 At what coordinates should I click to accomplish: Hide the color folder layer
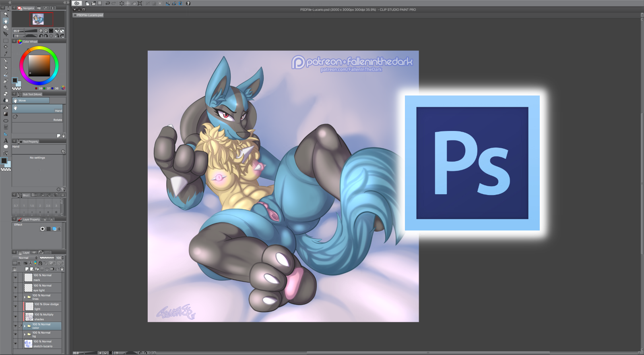[x=15, y=326]
